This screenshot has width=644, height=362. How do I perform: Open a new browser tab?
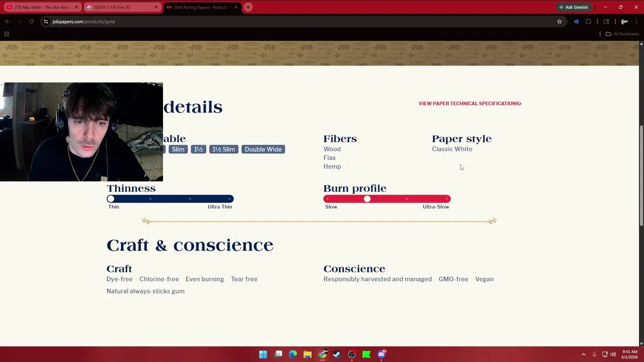tap(248, 7)
